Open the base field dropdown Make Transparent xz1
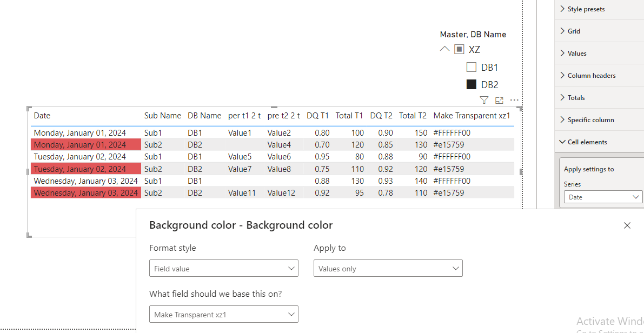 point(224,315)
